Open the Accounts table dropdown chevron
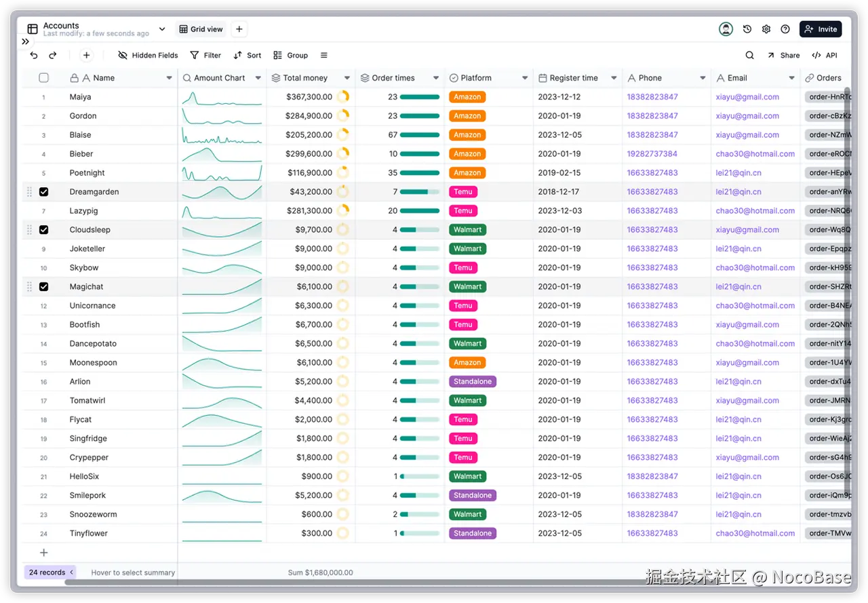The height and width of the screenshot is (603, 868). pos(162,29)
